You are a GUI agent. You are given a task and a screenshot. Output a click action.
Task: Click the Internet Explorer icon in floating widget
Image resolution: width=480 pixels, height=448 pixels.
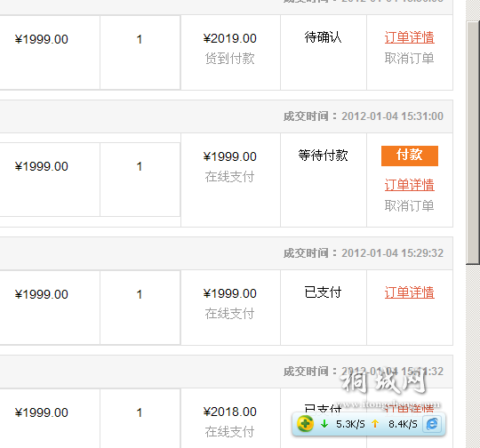(x=432, y=424)
